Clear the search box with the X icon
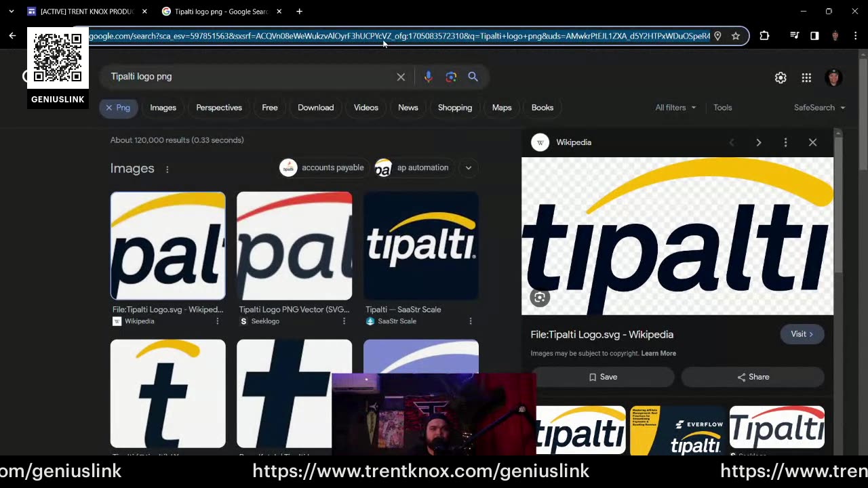Screen dimensions: 868x488 [x=401, y=77]
